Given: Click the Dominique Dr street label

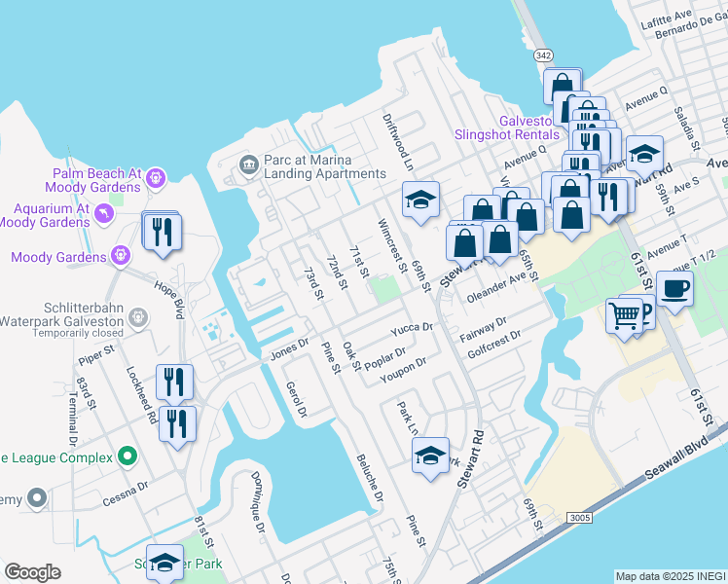Looking at the screenshot, I should 258,502.
